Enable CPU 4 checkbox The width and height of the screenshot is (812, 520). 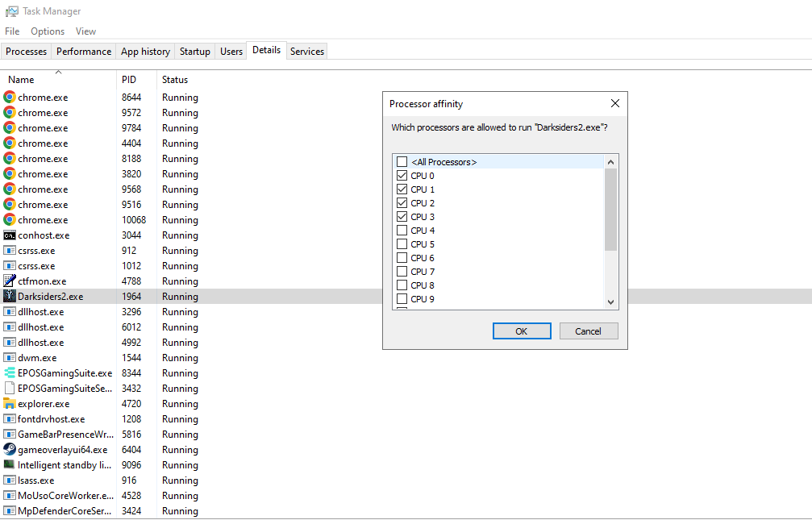tap(402, 230)
